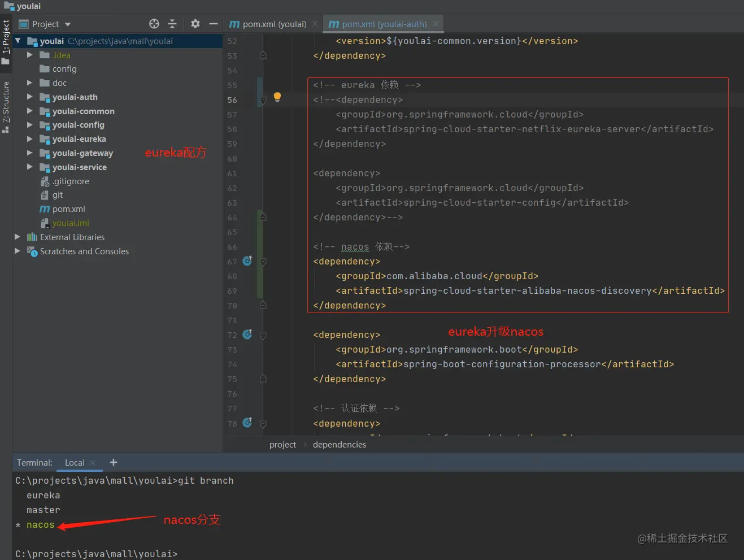
Task: Click the .gitignore file icon
Action: point(45,181)
